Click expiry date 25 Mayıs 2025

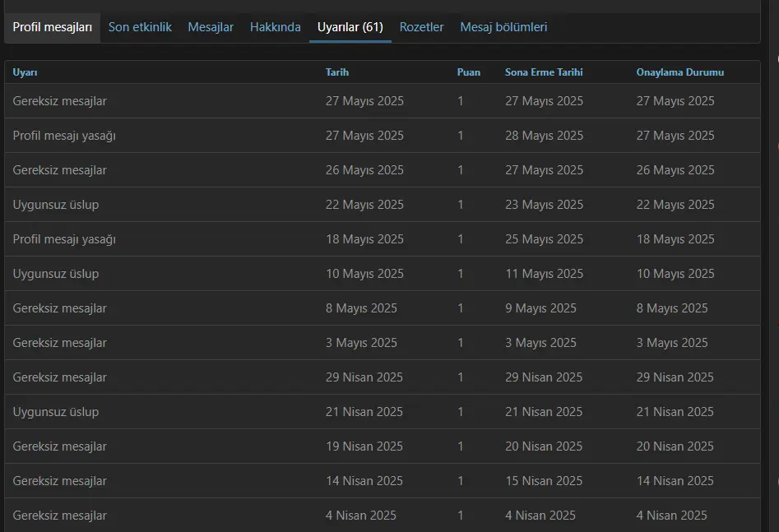(x=544, y=239)
